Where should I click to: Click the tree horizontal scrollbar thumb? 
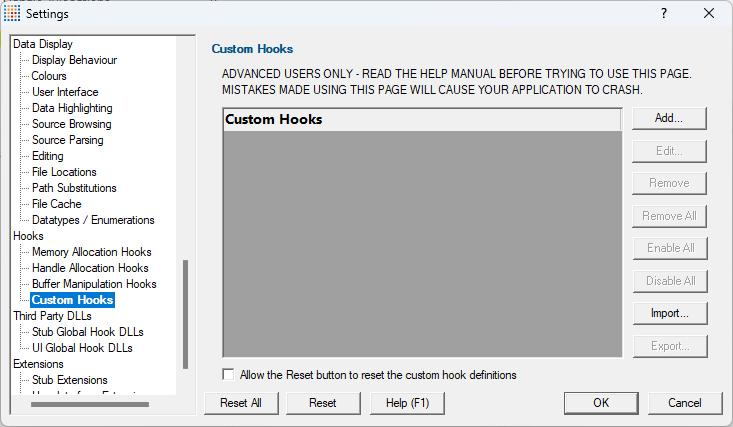coord(90,405)
